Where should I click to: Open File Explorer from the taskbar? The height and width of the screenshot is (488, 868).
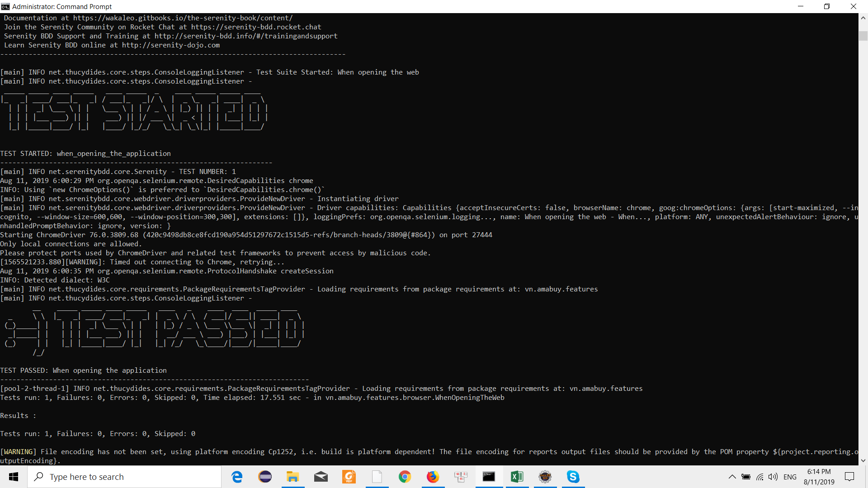(x=293, y=477)
